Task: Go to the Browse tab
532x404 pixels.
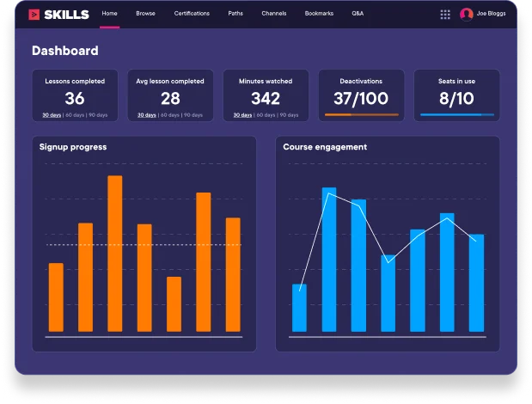Action: pyautogui.click(x=146, y=14)
